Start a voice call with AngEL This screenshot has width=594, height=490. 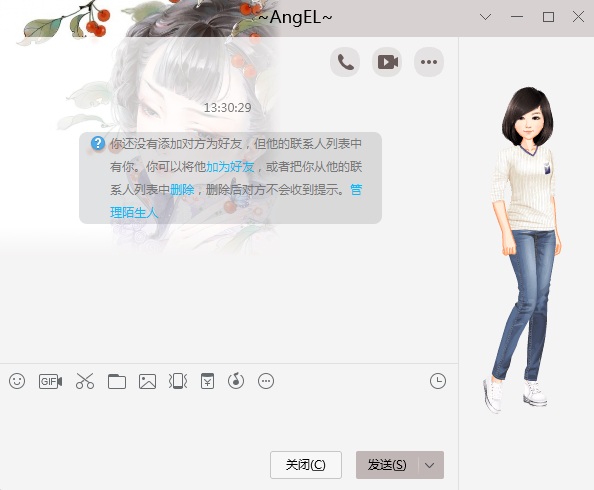pyautogui.click(x=345, y=62)
